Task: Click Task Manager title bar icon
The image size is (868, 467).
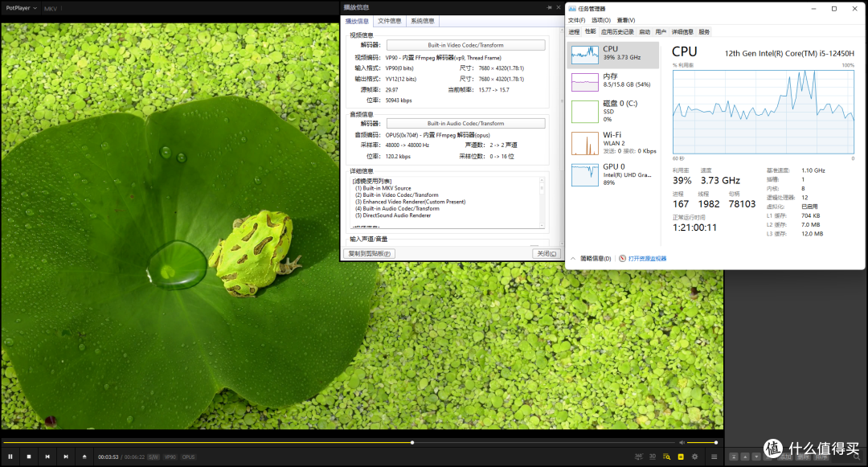Action: [572, 9]
